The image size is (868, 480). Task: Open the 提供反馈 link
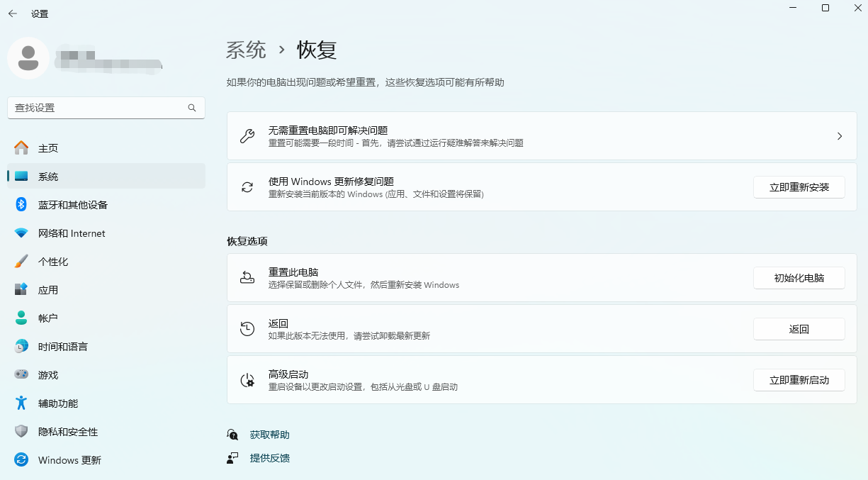point(270,458)
